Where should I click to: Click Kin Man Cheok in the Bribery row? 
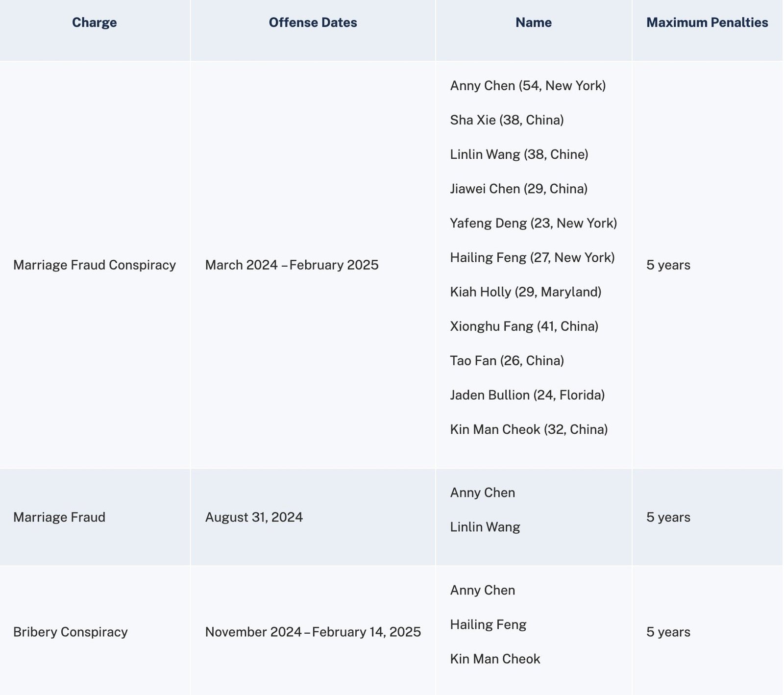click(495, 659)
